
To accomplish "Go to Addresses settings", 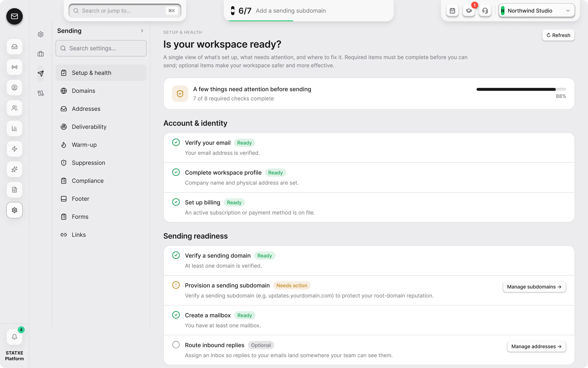I will [x=101, y=109].
